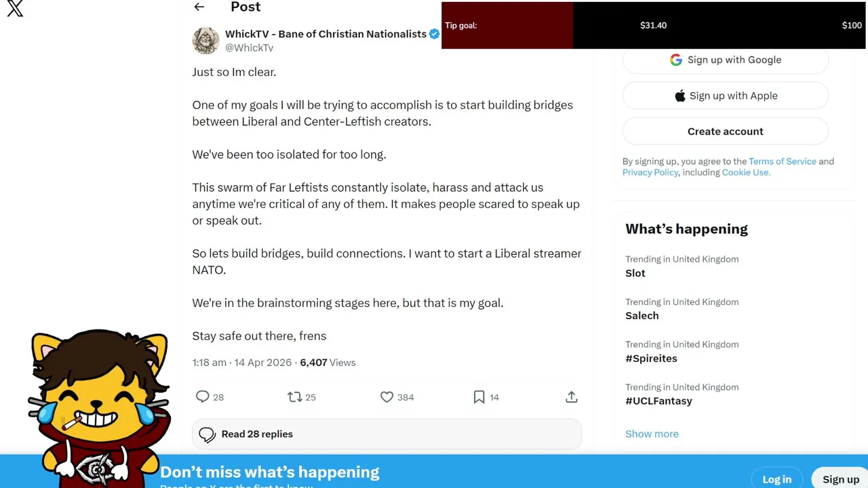Image resolution: width=868 pixels, height=488 pixels.
Task: Open the Cookie Use link
Action: tap(745, 172)
